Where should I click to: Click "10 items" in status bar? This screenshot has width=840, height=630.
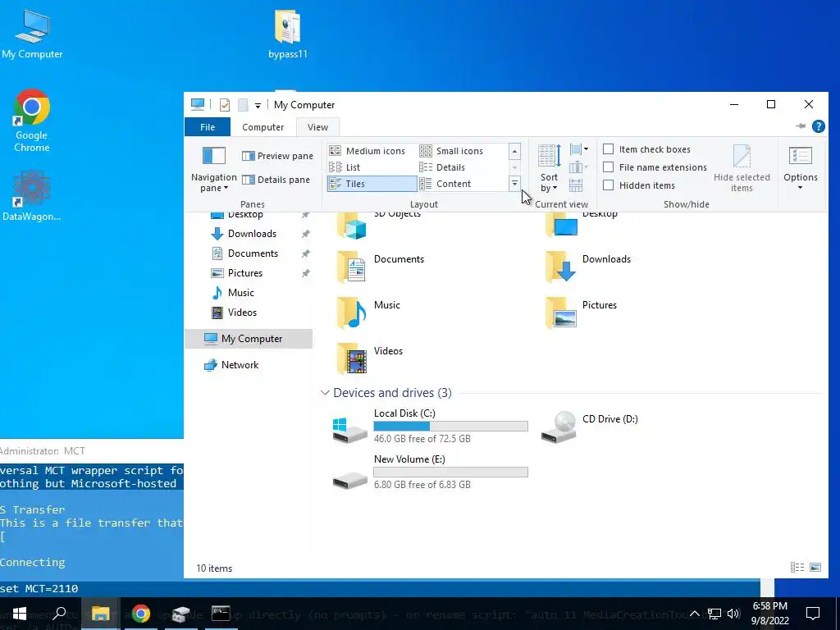pyautogui.click(x=214, y=568)
